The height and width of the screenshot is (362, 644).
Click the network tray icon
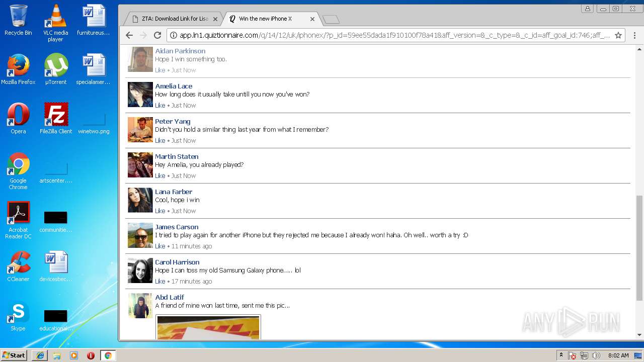click(584, 355)
